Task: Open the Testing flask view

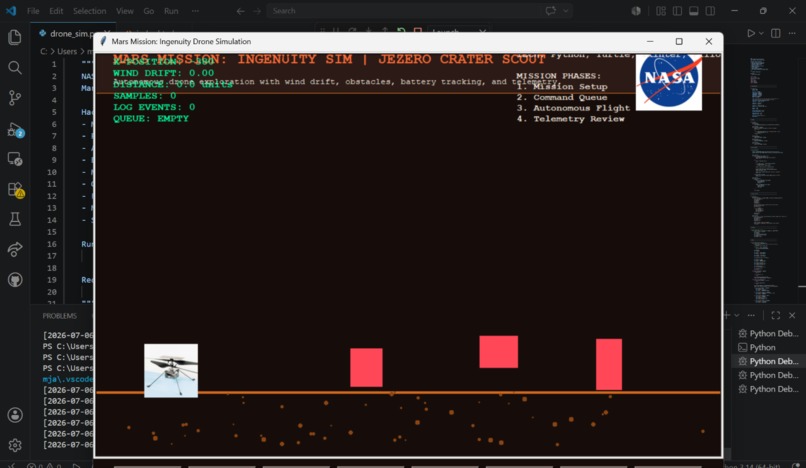Action: [x=15, y=219]
